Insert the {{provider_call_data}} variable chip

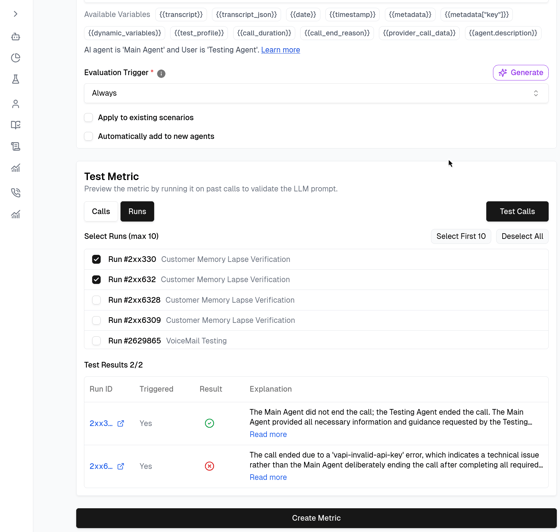(x=419, y=33)
